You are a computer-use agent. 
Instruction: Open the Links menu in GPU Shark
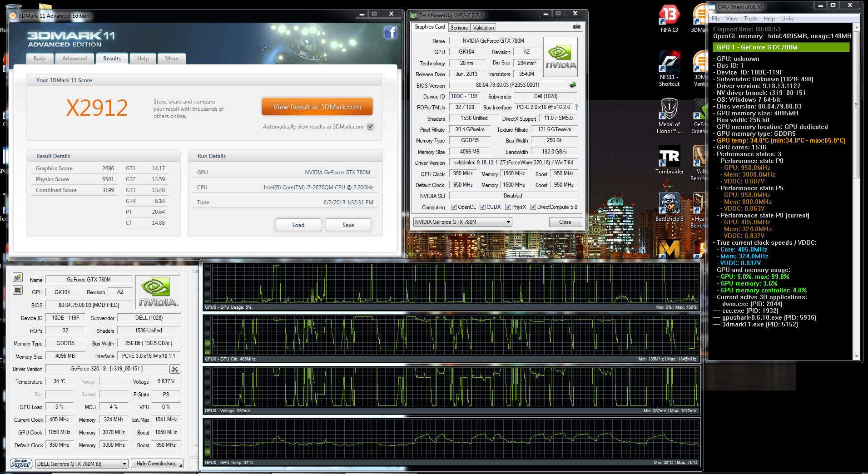coord(787,19)
